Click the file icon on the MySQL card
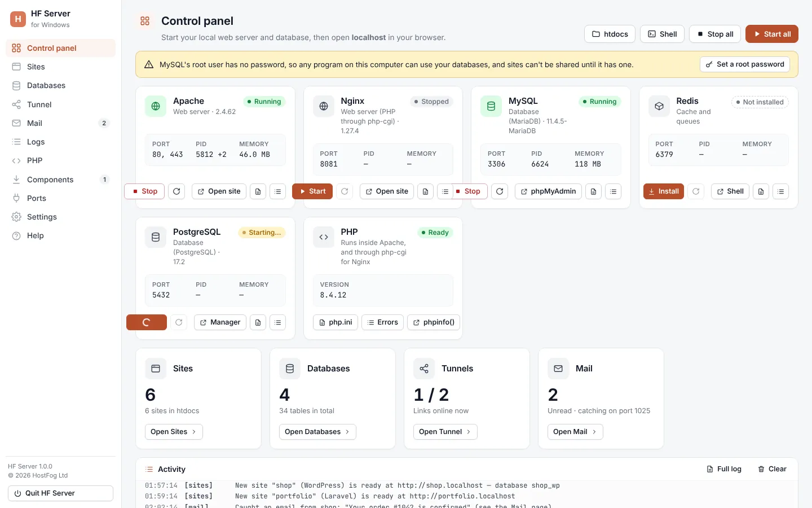812x508 pixels. 593,191
